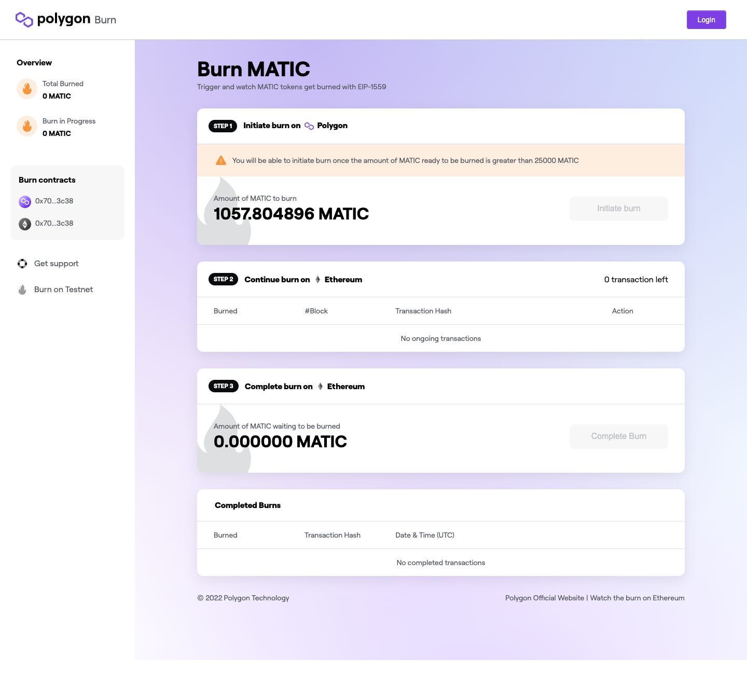The width and height of the screenshot is (747, 700).
Task: Go to Burn on Testnet
Action: [63, 290]
